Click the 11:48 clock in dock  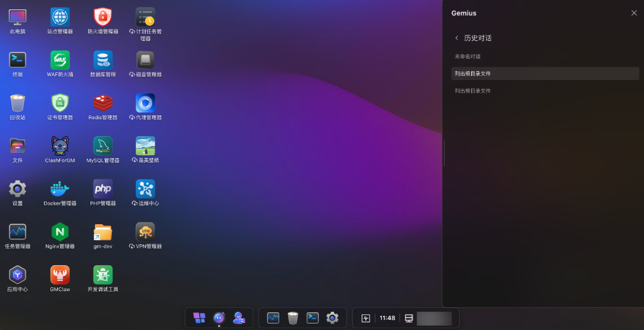[x=387, y=318]
